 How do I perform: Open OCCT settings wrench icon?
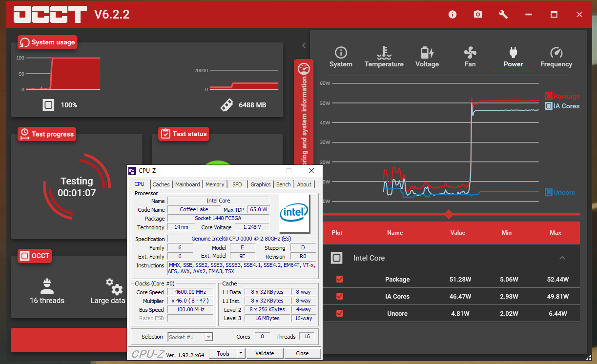point(503,15)
